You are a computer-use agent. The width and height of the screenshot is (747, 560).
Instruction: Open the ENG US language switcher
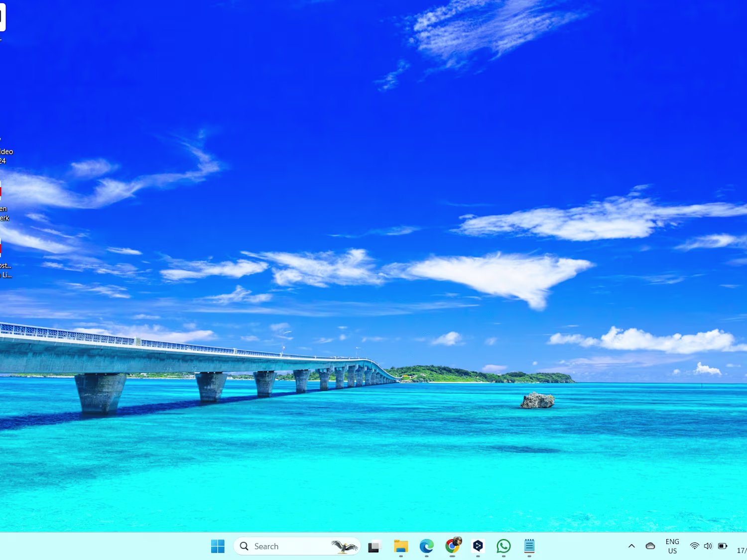pos(672,546)
